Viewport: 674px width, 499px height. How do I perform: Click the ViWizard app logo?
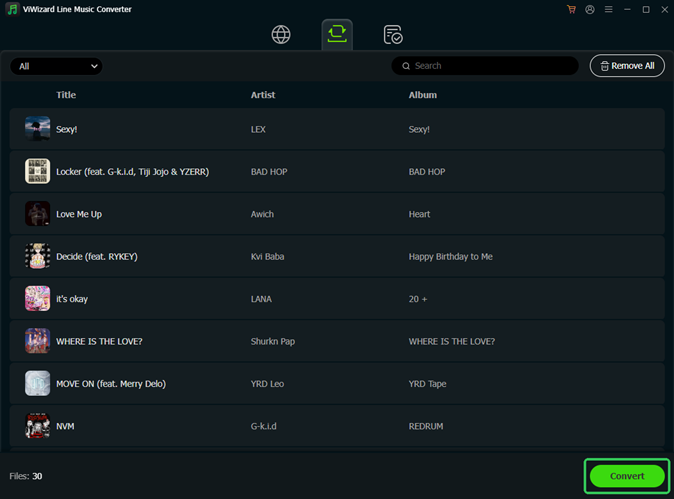click(12, 9)
